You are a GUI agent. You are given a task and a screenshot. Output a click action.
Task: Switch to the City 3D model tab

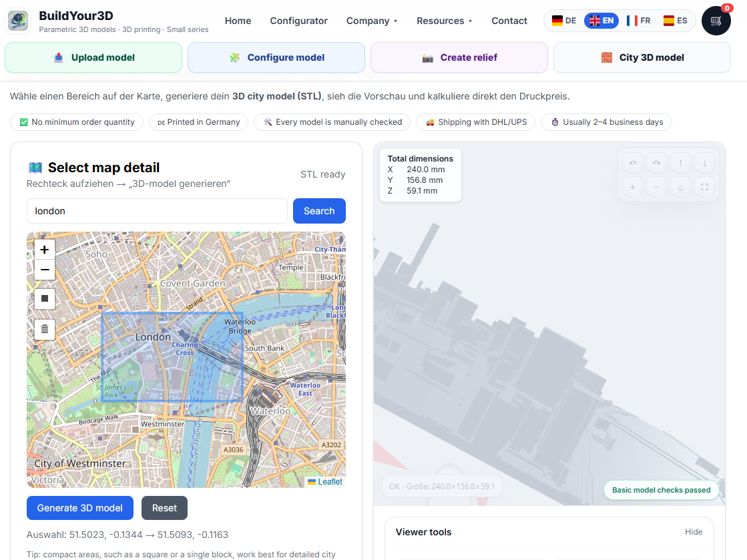[x=642, y=57]
